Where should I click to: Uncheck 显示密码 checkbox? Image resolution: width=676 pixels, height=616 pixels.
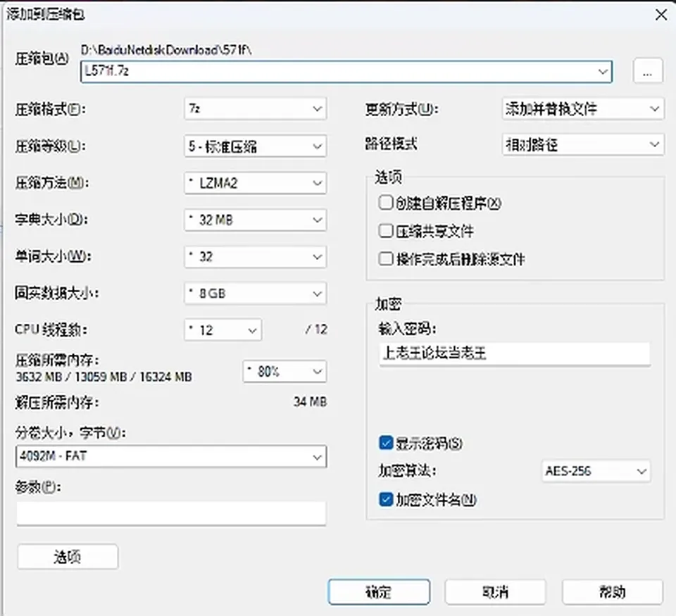[386, 443]
